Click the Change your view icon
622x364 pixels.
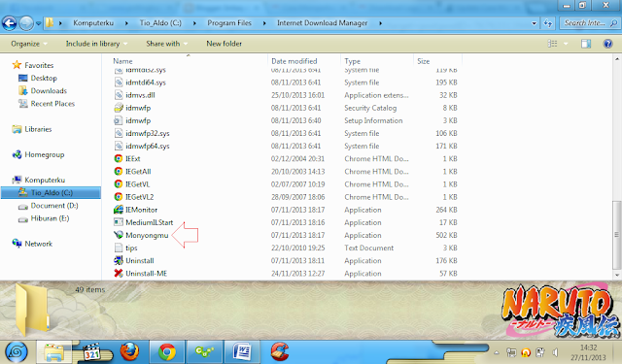pyautogui.click(x=553, y=44)
